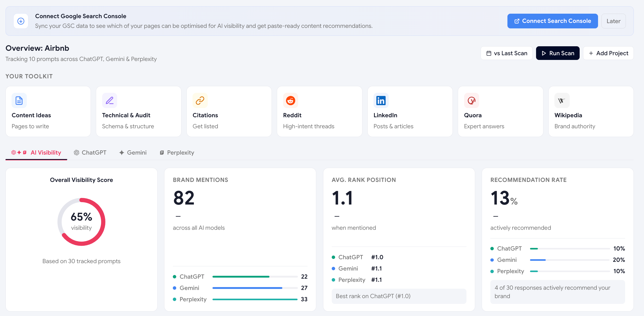Screen dimensions: 644x316
Task: Open the Quora Expert answers card
Action: pyautogui.click(x=500, y=111)
